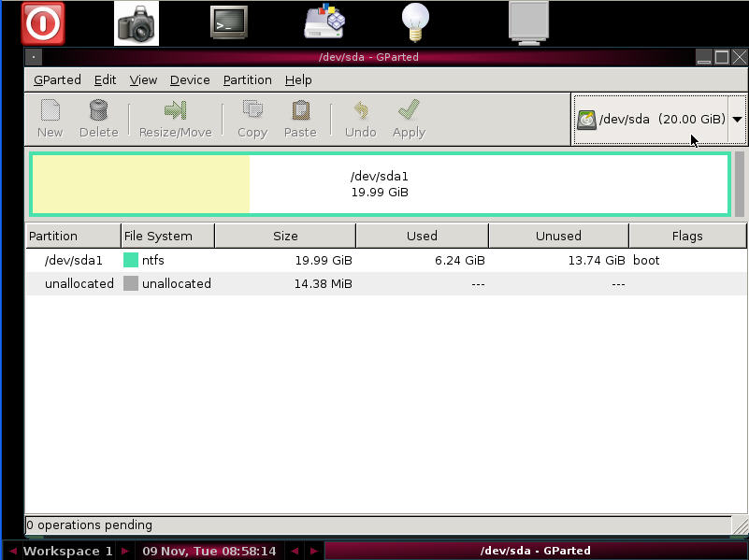Create a New partition
Viewport: 749px width, 560px height.
[50, 119]
